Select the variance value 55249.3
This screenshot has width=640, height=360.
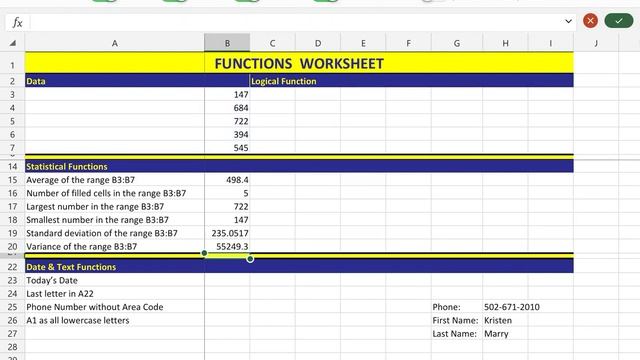click(227, 247)
